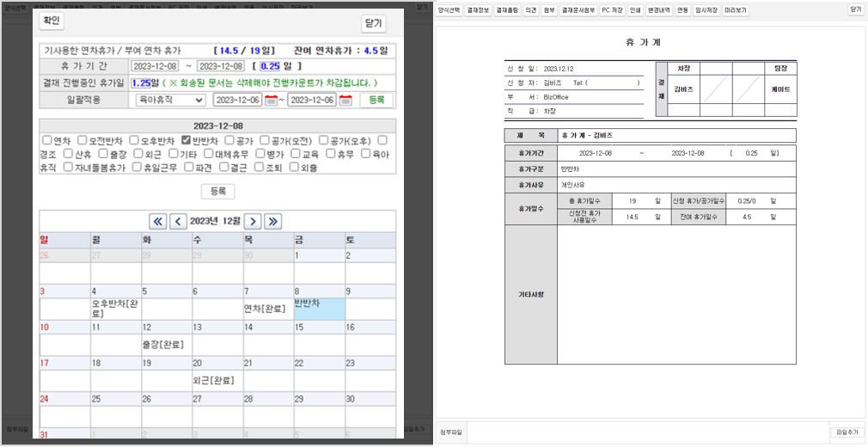Click the 연차[완료] entry on December 7
This screenshot has height=448, width=868.
(x=265, y=309)
